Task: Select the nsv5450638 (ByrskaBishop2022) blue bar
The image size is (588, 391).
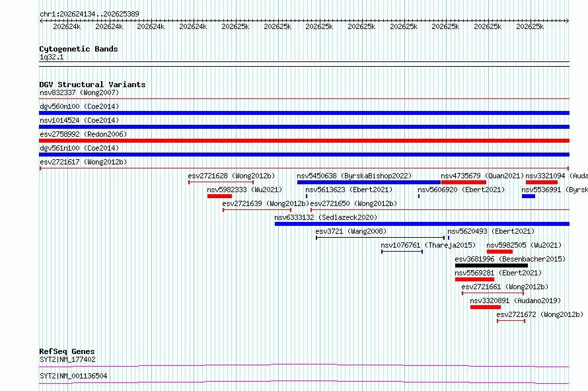Action: (369, 182)
